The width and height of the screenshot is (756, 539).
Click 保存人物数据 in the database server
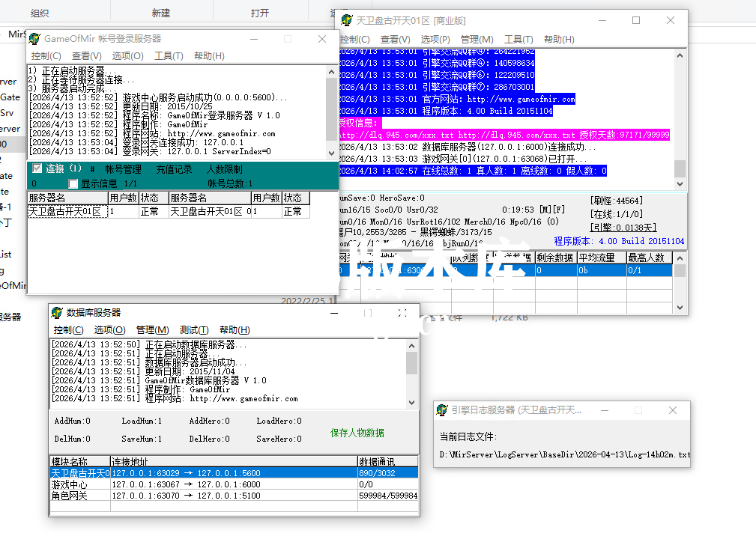[x=357, y=433]
